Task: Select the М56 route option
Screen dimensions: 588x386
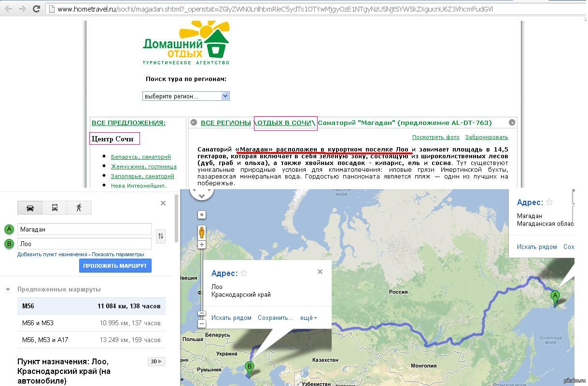Action: (x=91, y=306)
